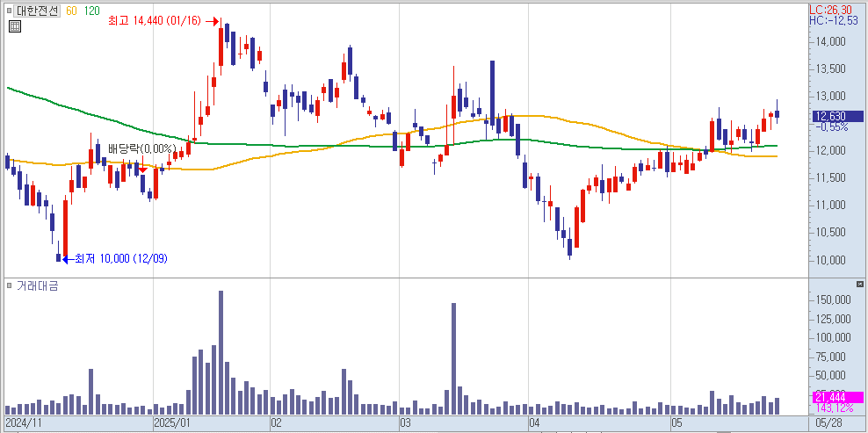
Task: Click the 13,500 price axis label
Action: (x=832, y=69)
